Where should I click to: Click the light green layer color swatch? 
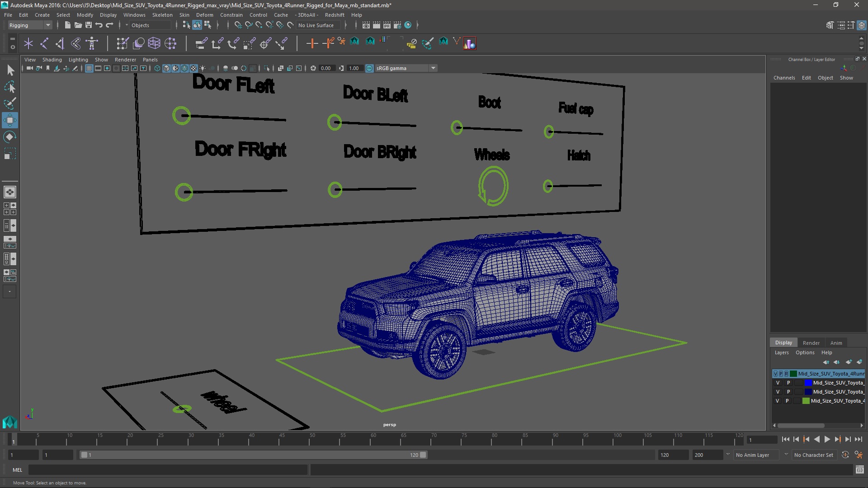[806, 401]
